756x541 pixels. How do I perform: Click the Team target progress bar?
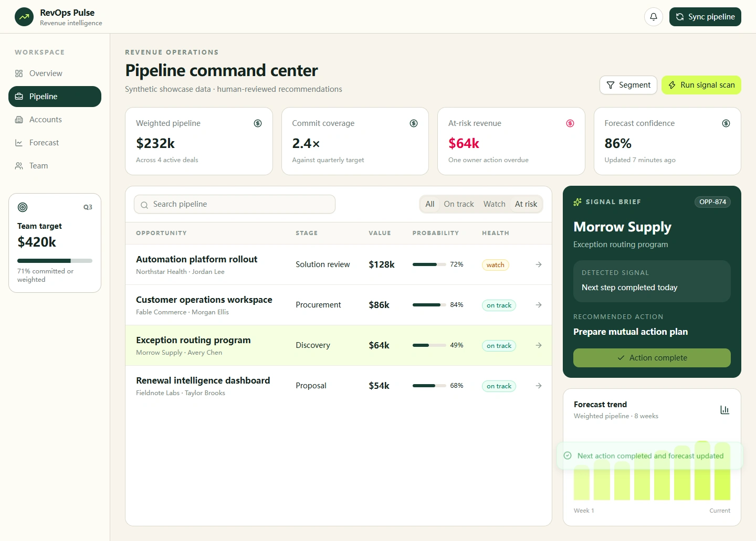(x=55, y=261)
